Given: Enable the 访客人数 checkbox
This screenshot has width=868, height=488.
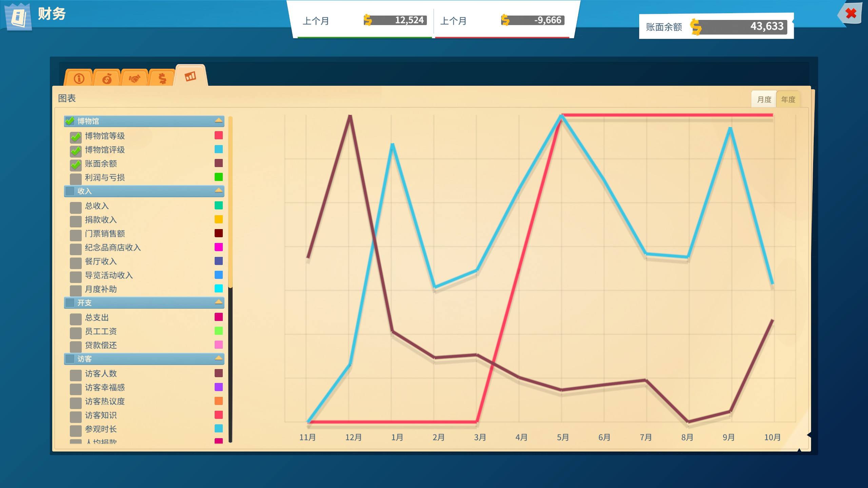Looking at the screenshot, I should [x=76, y=375].
